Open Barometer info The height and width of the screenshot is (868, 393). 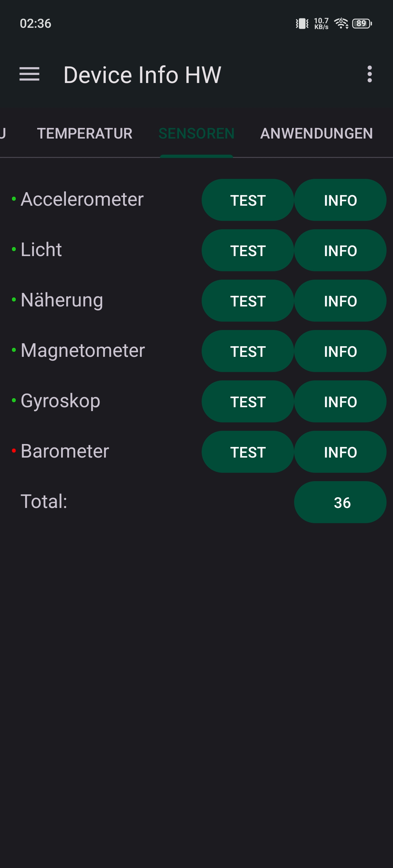coord(340,452)
